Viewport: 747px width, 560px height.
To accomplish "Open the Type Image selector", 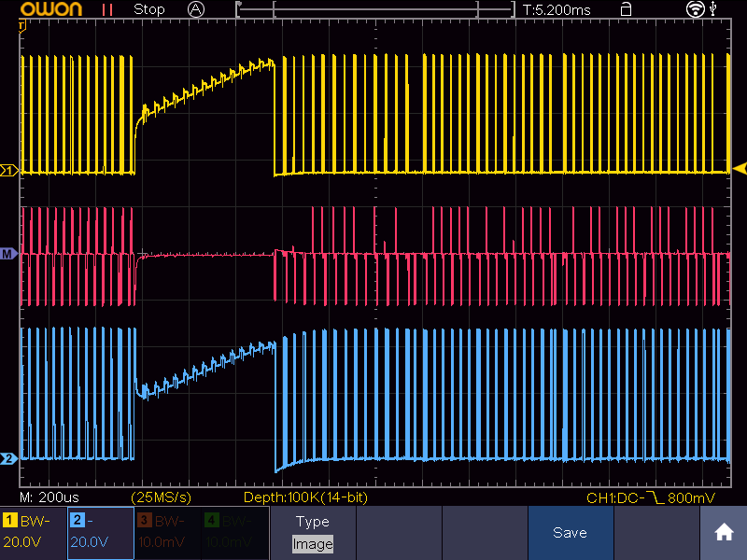I will [x=313, y=532].
